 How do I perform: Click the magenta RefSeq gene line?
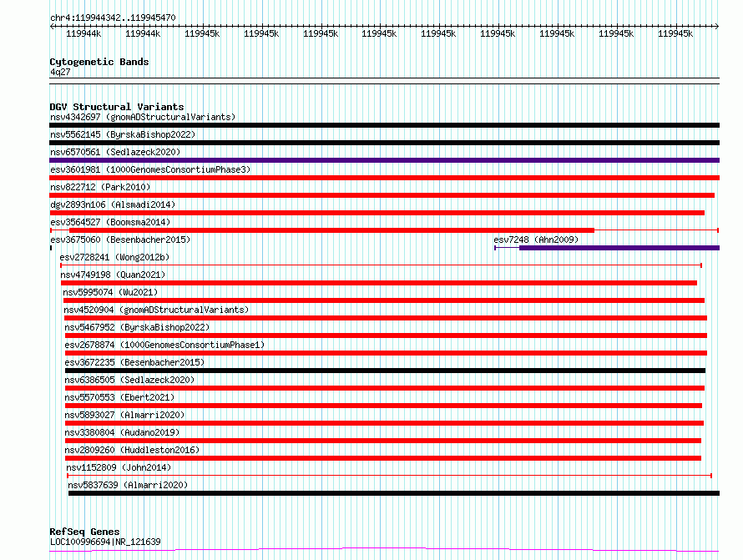(384, 550)
